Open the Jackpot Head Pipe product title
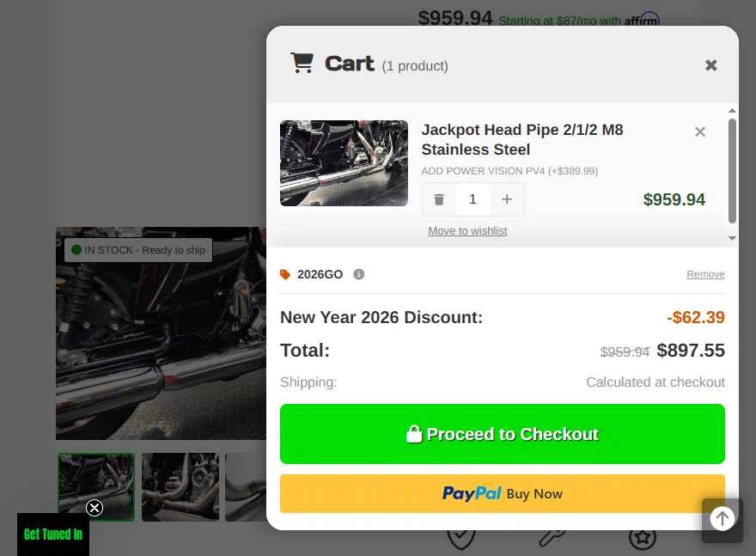 (x=522, y=139)
